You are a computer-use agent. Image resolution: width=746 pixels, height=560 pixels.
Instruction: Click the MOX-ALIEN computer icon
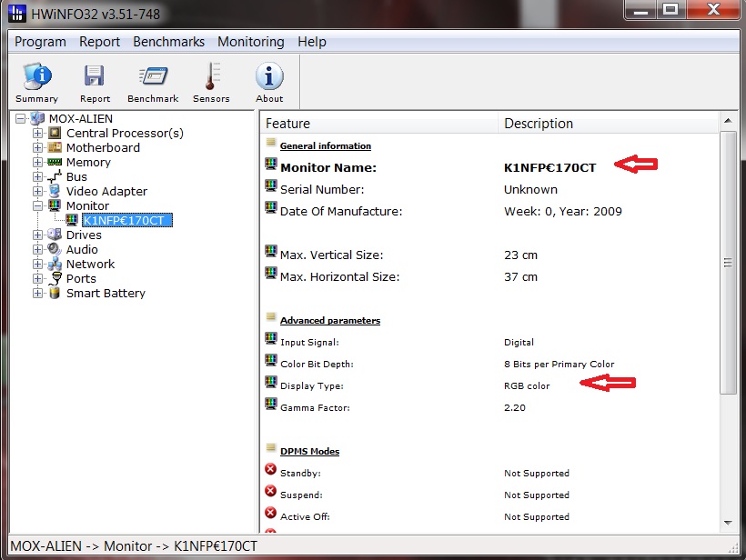point(37,118)
